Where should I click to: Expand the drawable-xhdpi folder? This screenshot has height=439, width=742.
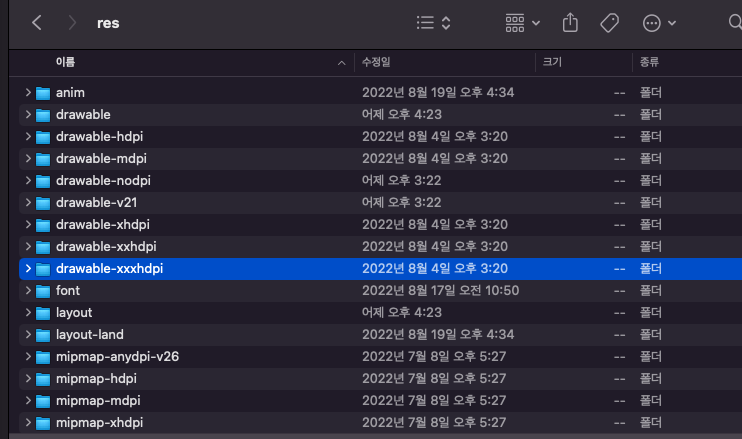click(28, 224)
